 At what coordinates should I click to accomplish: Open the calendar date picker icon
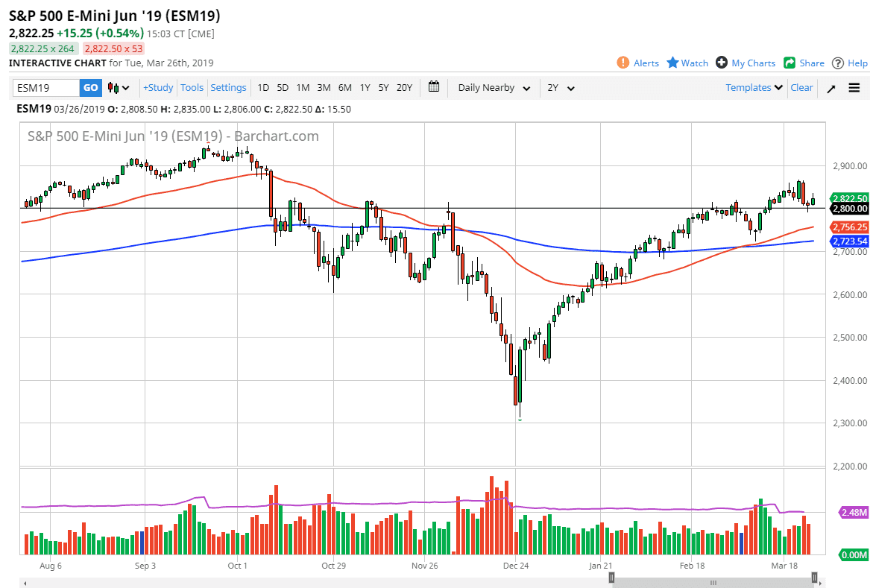pos(435,87)
